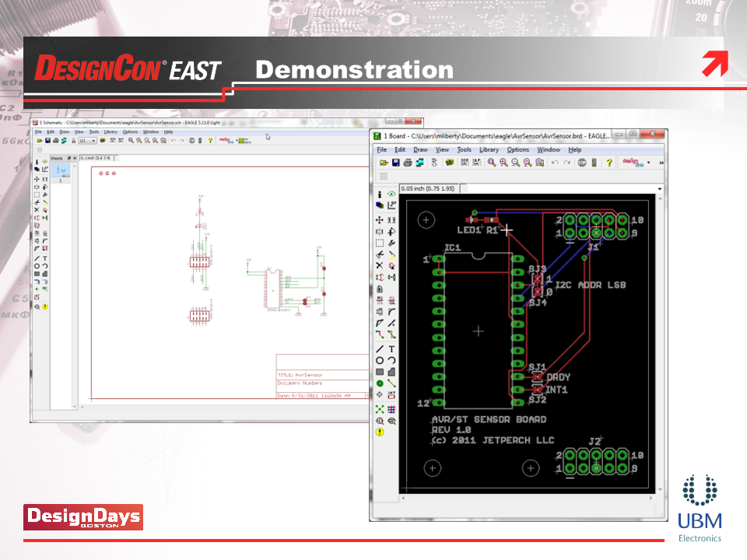Open Library menu in Board window
This screenshot has height=560, width=747.
(x=489, y=149)
